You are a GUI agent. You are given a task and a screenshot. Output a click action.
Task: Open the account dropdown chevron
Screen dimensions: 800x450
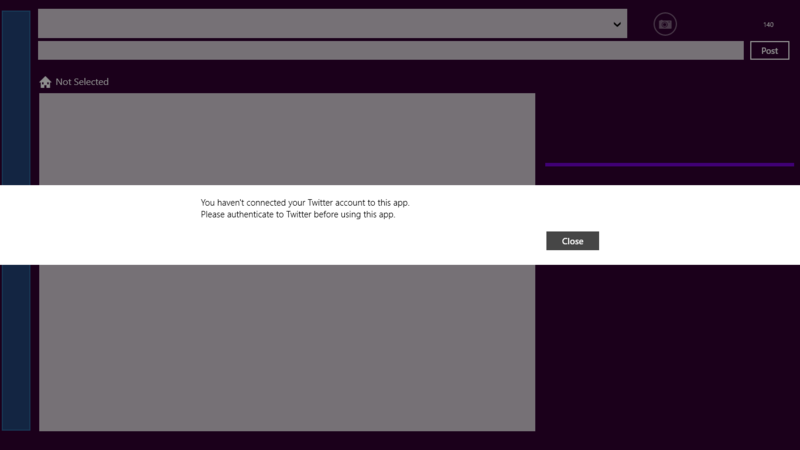617,24
